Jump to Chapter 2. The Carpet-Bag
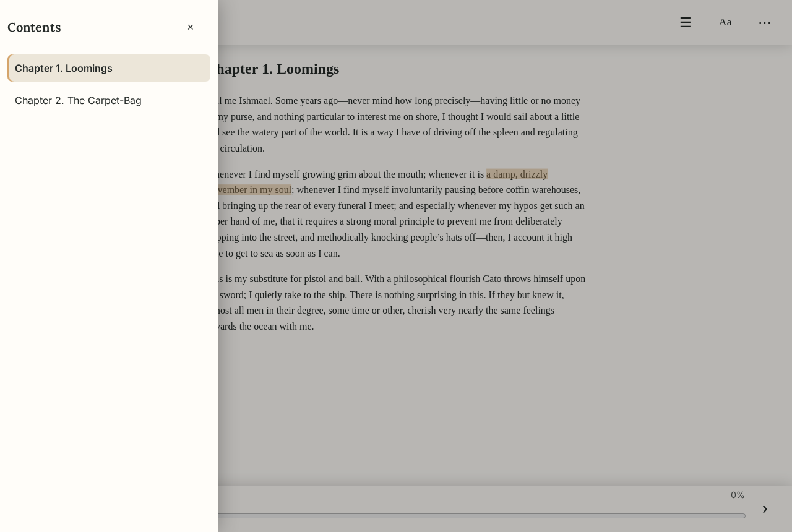The height and width of the screenshot is (532, 792). pos(109,100)
